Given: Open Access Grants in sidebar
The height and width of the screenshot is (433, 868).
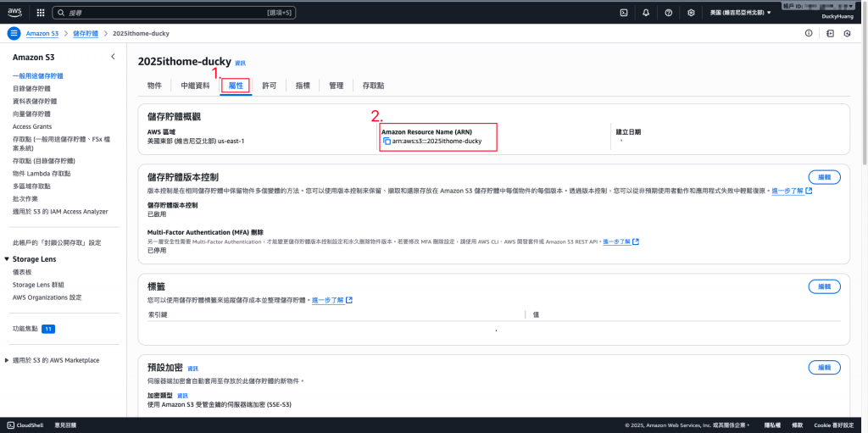Looking at the screenshot, I should pyautogui.click(x=32, y=127).
